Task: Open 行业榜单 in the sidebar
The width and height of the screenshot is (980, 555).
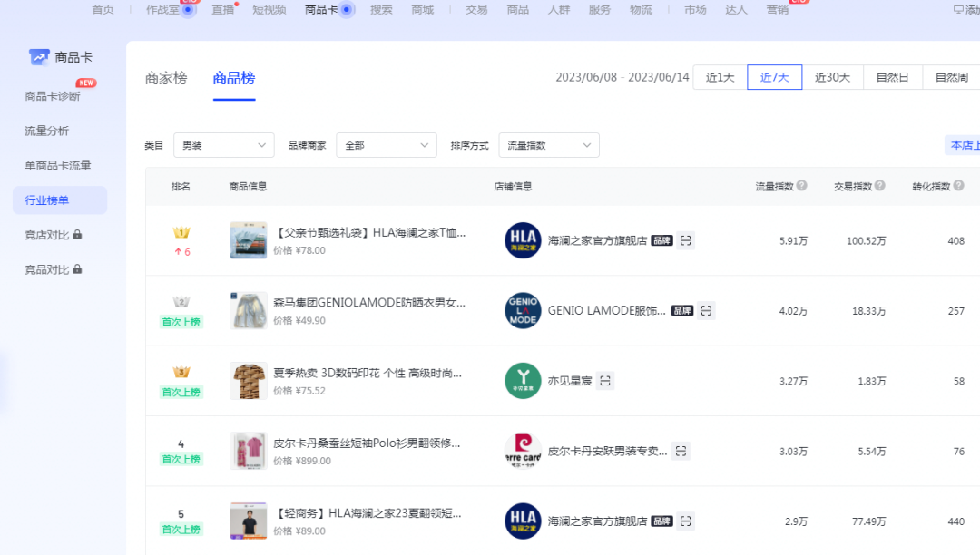Action: (60, 200)
